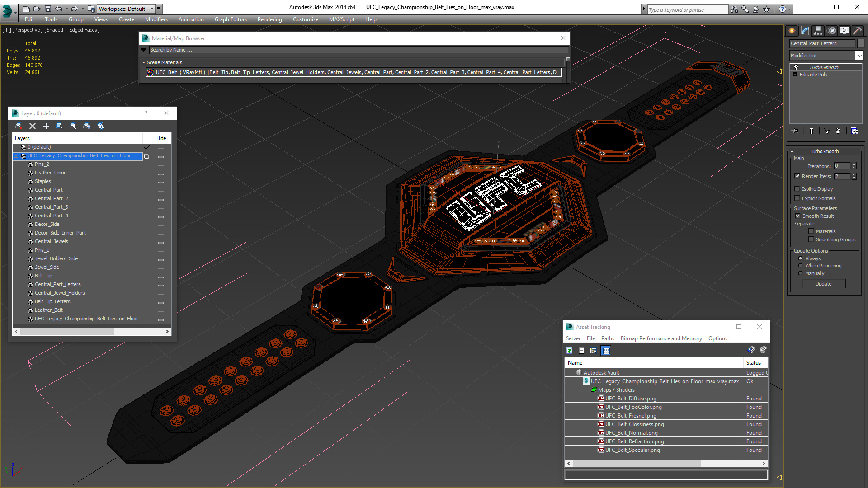Open the Utilities hammer tab
The image size is (868, 488).
857,31
